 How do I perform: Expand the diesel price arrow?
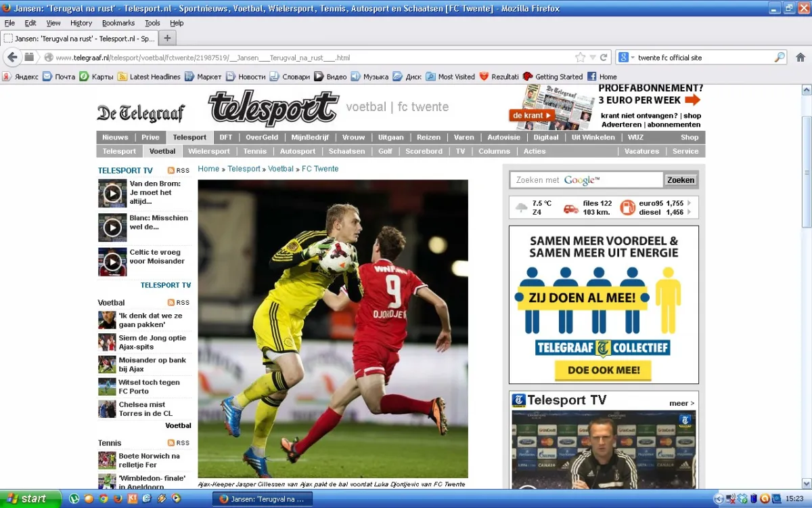689,212
